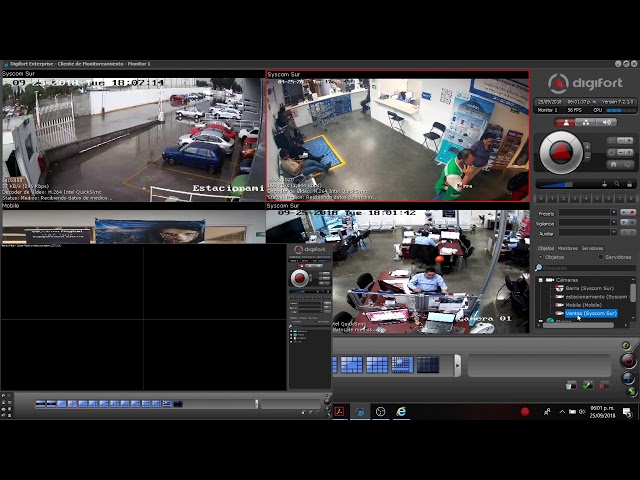Select the user operator mode icon
The width and height of the screenshot is (640, 480).
(565, 122)
